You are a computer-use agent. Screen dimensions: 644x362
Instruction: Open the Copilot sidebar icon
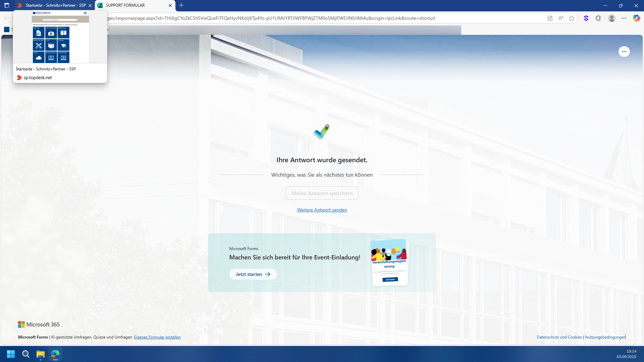[x=636, y=18]
